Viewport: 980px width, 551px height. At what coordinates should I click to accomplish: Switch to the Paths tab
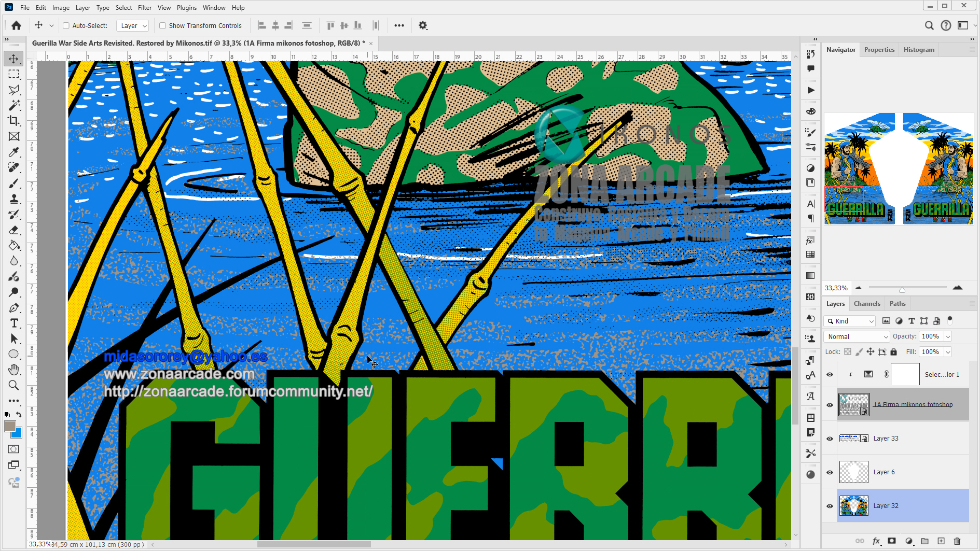(898, 304)
